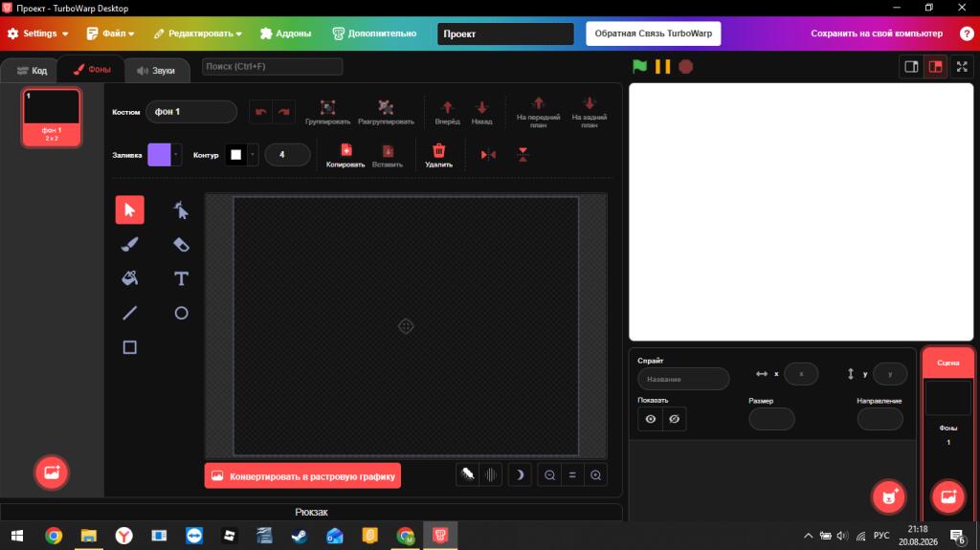Toggle dark mode in the paint editor

pos(520,475)
